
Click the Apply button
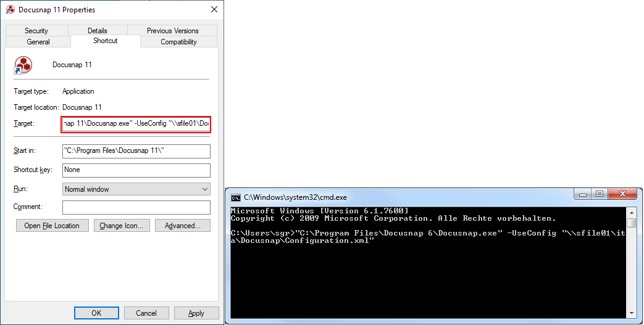196,313
